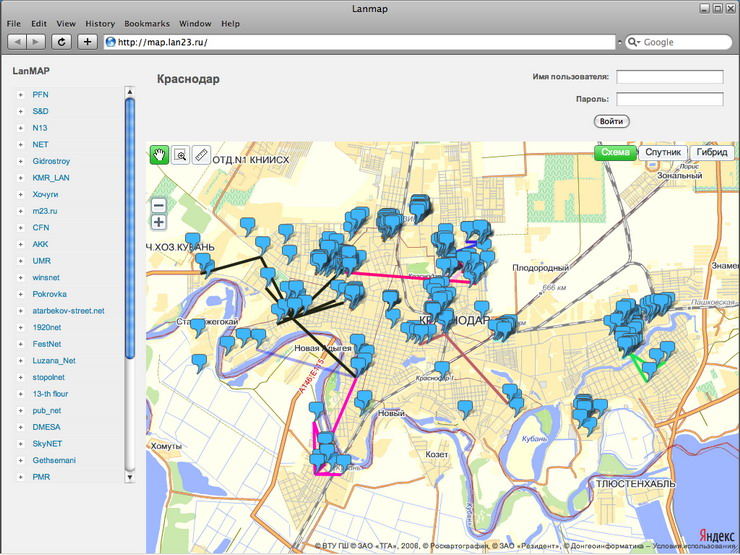Expand the PFN network tree node
740x555 pixels.
pyautogui.click(x=20, y=94)
